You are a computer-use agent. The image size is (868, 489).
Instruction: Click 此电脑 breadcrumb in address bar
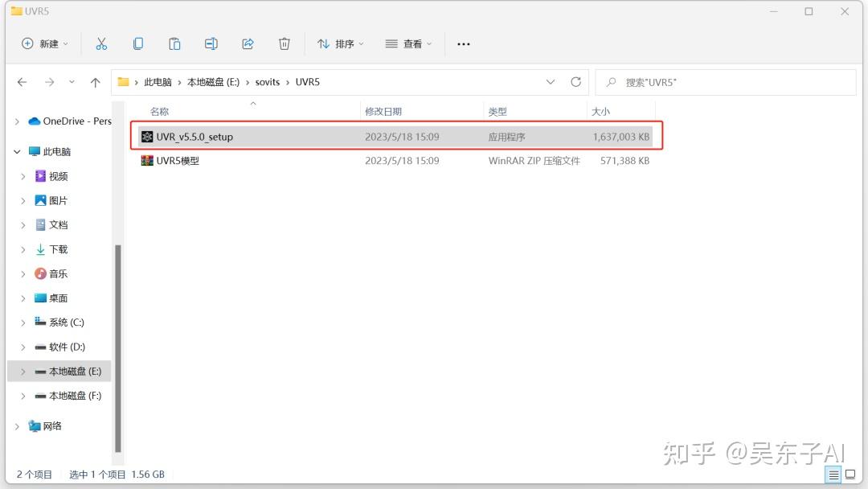pos(158,82)
